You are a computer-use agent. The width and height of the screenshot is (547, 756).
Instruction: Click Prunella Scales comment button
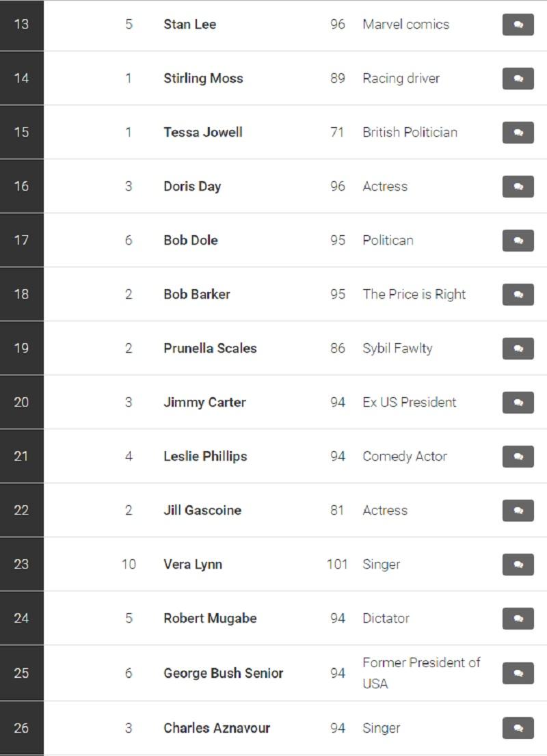(518, 349)
